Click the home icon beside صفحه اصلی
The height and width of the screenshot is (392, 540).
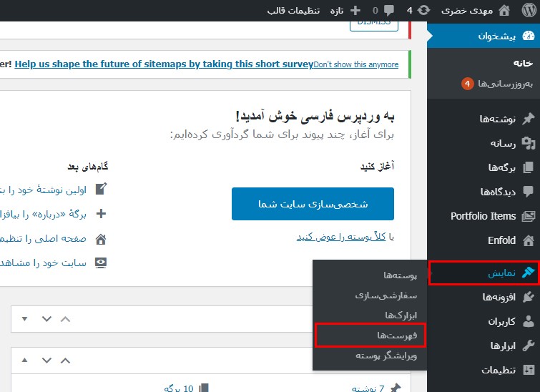(101, 239)
